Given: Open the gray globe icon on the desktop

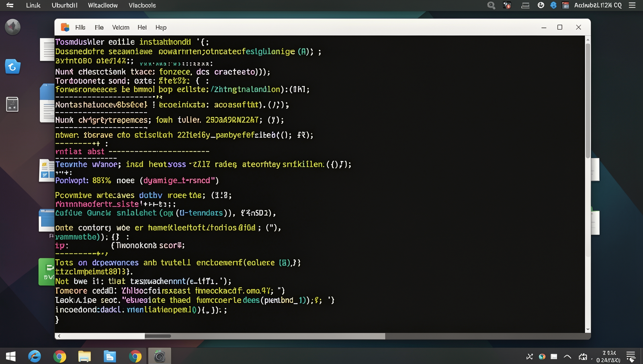Looking at the screenshot, I should pos(12,27).
